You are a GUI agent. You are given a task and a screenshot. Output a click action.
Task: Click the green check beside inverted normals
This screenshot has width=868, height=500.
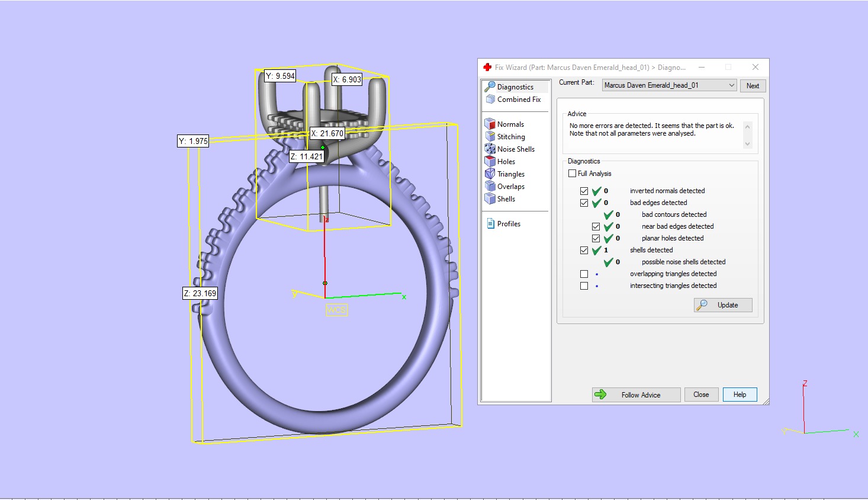pyautogui.click(x=596, y=191)
